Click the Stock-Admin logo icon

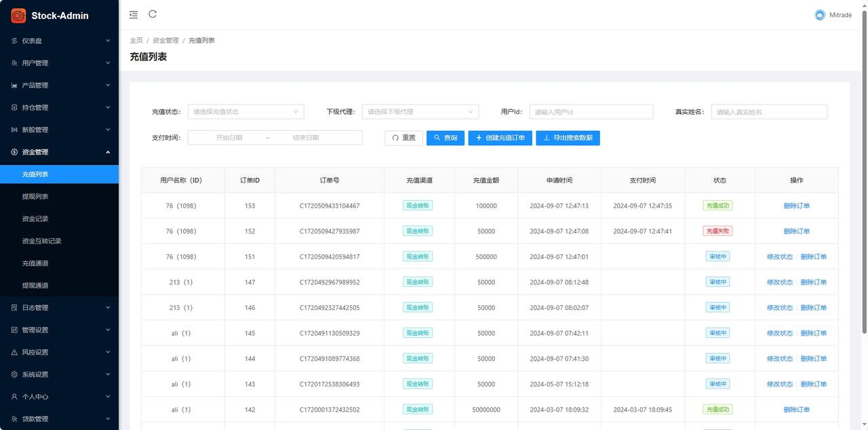18,16
